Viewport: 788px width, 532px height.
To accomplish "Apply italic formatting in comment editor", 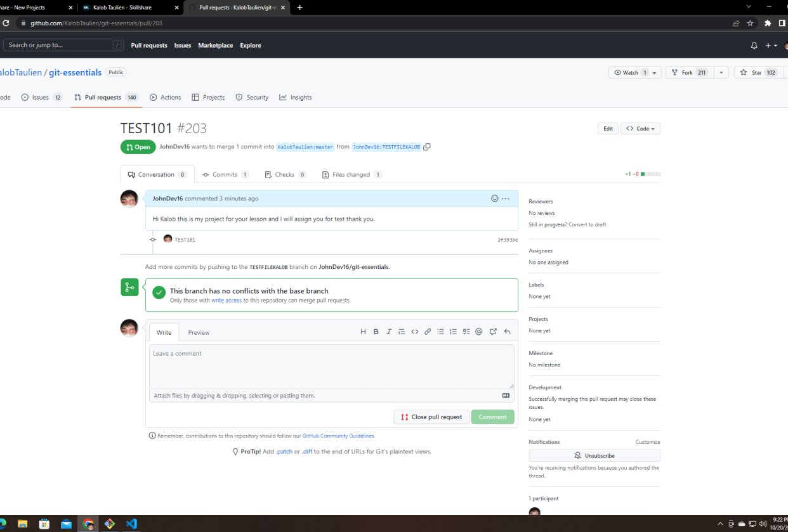I will (x=389, y=332).
